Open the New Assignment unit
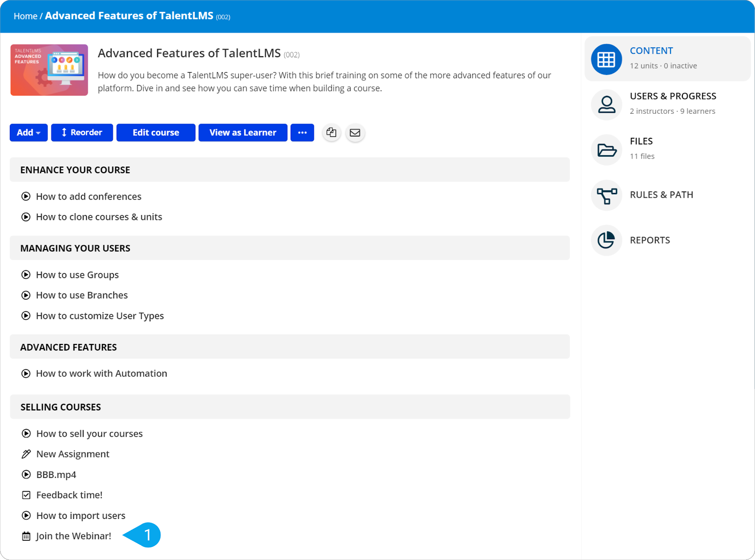 click(x=73, y=454)
